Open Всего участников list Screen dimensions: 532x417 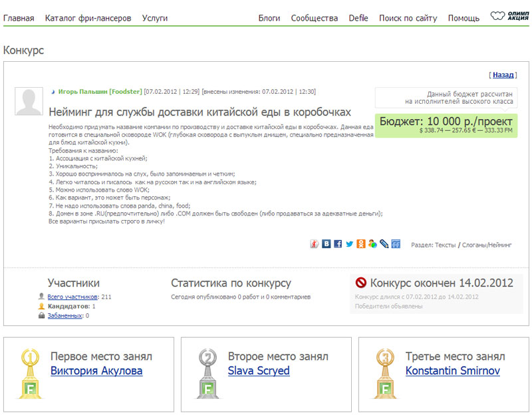[x=72, y=297]
